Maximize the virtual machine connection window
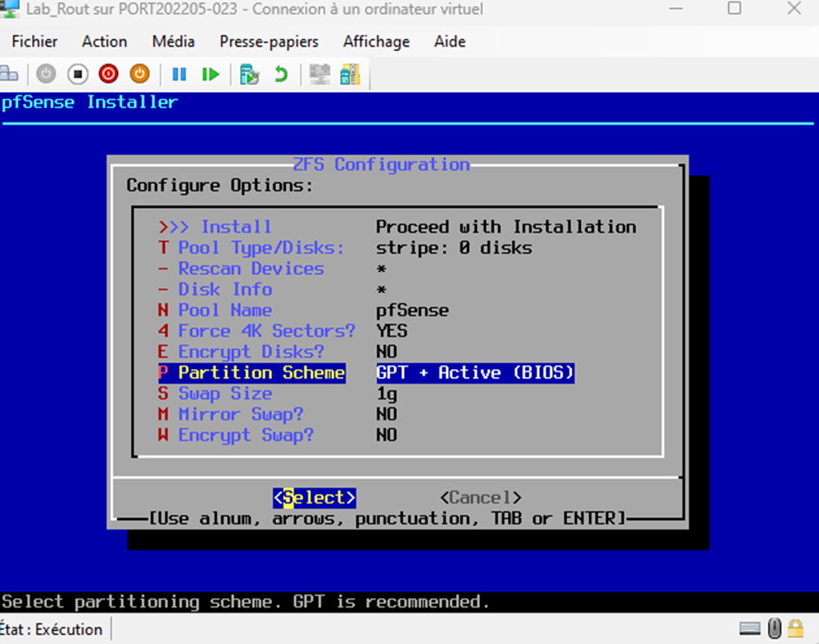The image size is (819, 644). pos(734,9)
